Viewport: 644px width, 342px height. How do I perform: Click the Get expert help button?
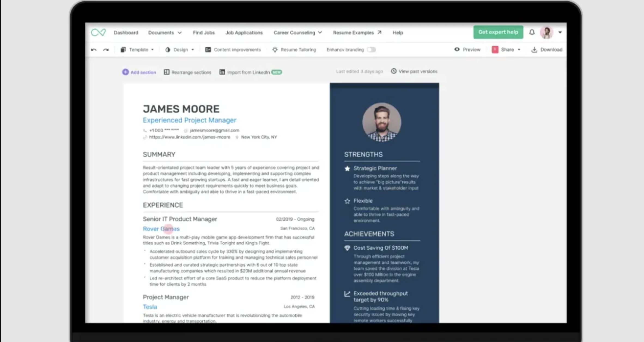[x=498, y=32]
